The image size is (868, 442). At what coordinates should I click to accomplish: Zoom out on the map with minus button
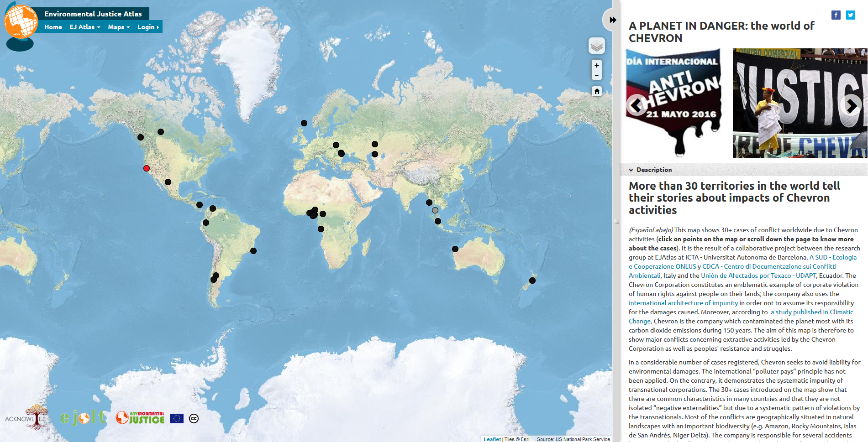(596, 76)
